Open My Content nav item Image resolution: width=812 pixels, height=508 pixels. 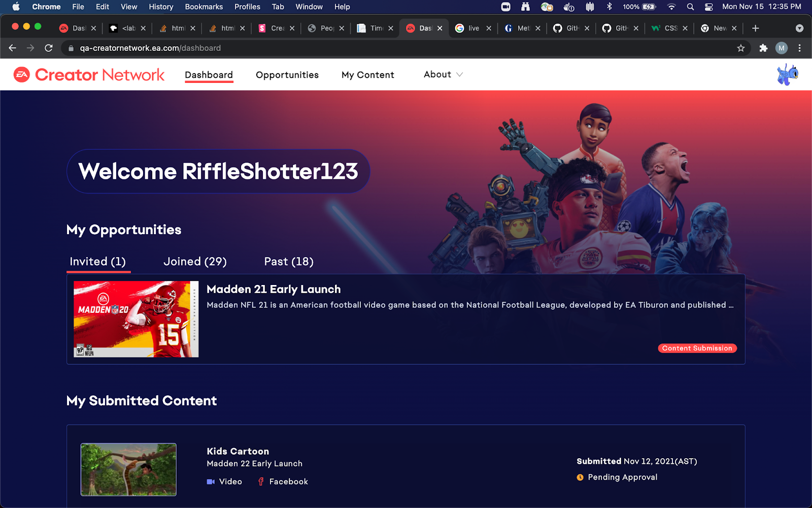(x=368, y=75)
